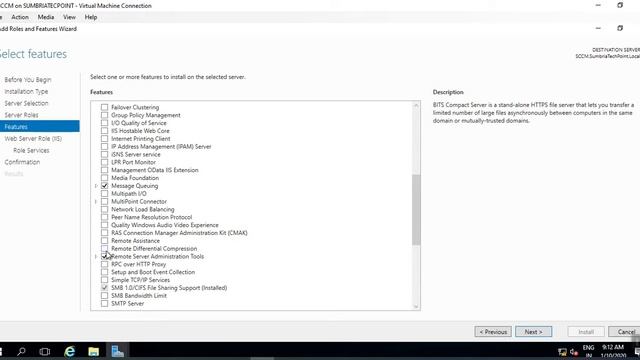
Task: Expand Remote Server Administration Tools node
Action: (x=96, y=256)
